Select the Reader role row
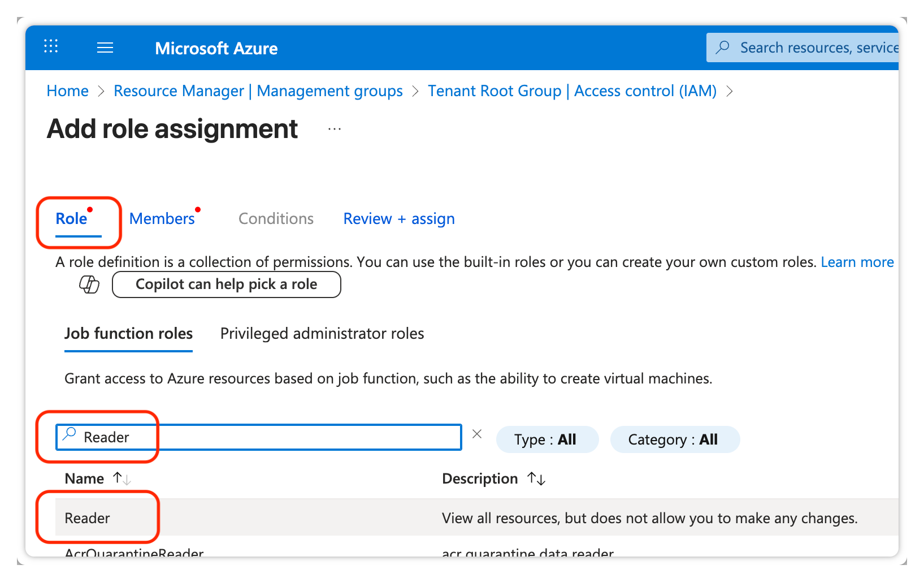The image size is (924, 582). (477, 518)
